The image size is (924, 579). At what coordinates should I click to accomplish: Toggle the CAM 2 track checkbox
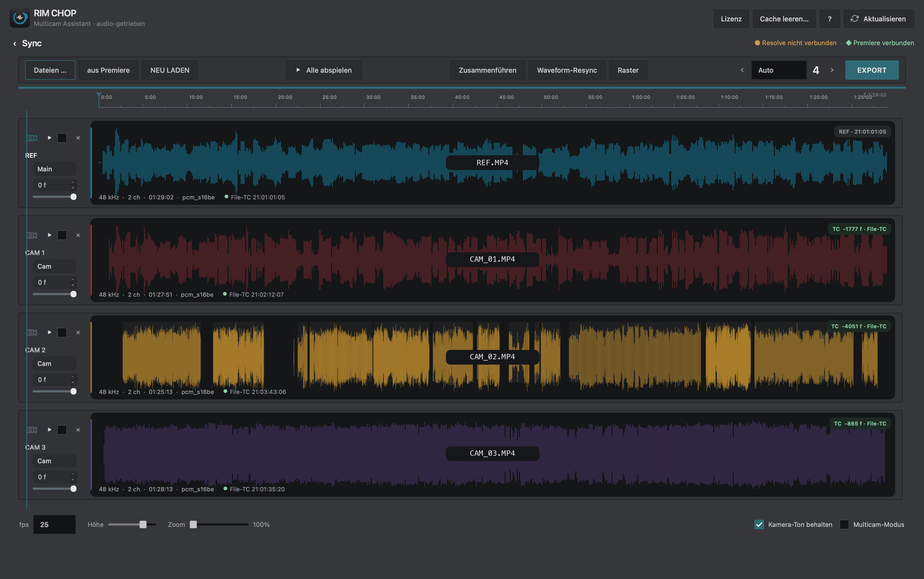tap(62, 332)
